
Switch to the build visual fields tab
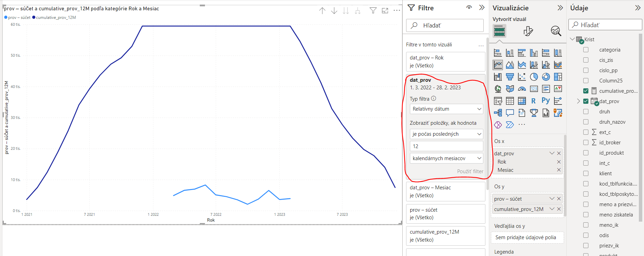pyautogui.click(x=499, y=31)
